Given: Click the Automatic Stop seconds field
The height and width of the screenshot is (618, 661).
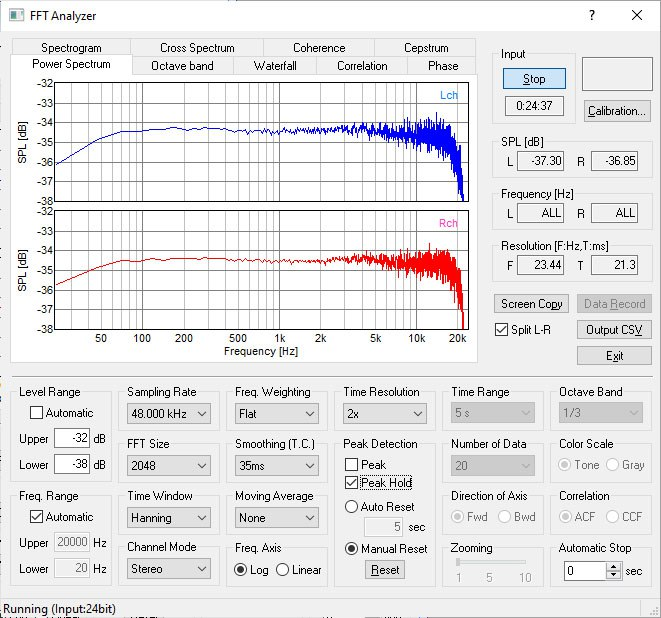Looking at the screenshot, I should pos(585,571).
